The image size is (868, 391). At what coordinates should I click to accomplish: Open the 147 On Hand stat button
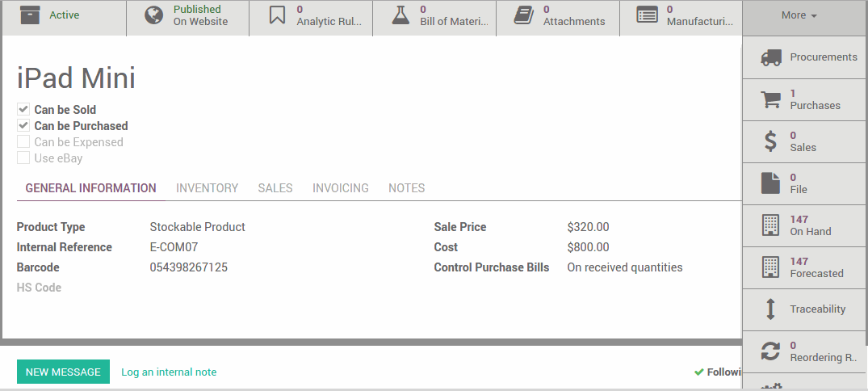805,226
